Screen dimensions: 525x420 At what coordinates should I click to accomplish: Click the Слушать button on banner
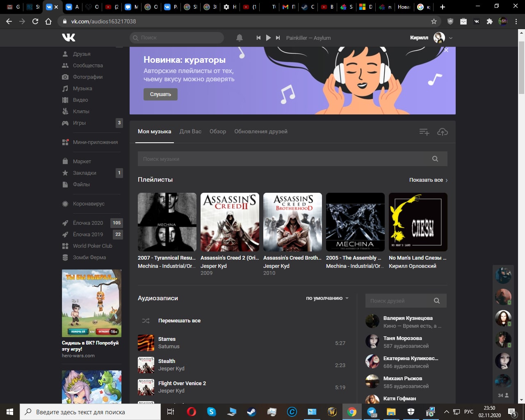(160, 94)
